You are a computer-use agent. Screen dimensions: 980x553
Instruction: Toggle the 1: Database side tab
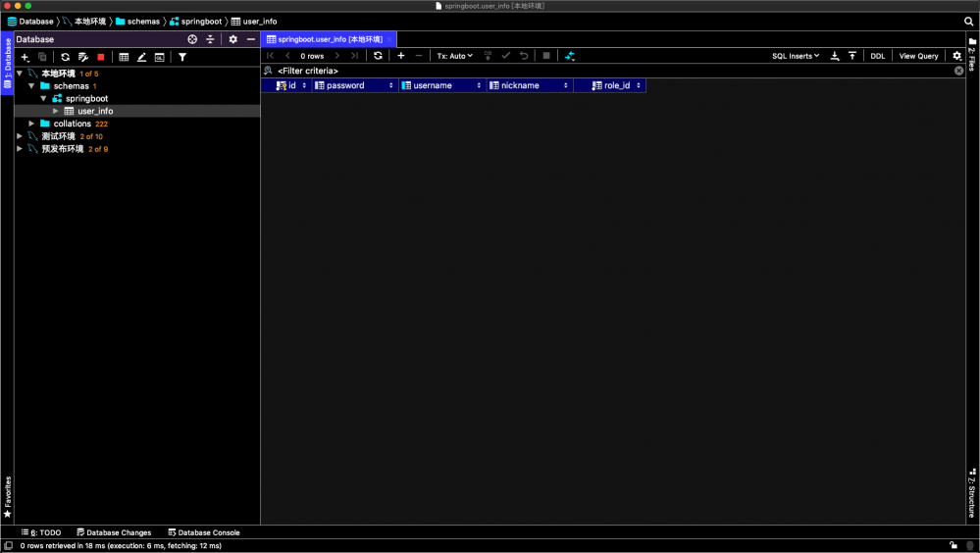(x=8, y=63)
